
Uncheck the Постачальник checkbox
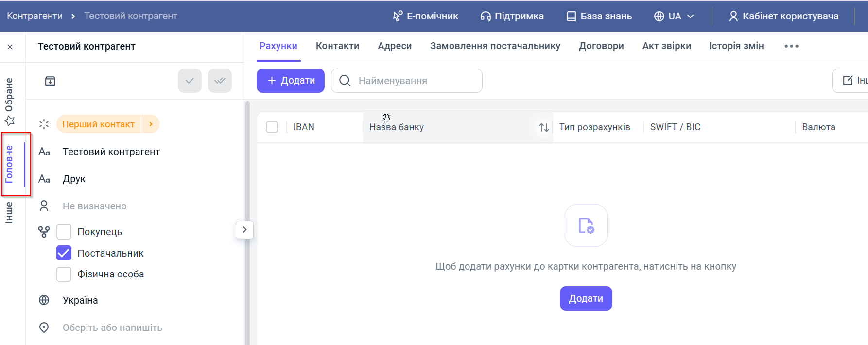64,253
